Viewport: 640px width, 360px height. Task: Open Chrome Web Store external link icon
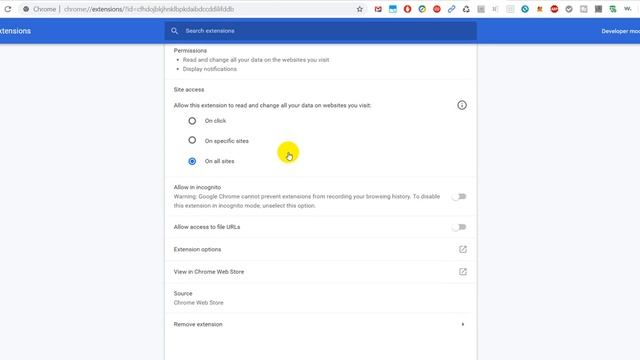(462, 272)
